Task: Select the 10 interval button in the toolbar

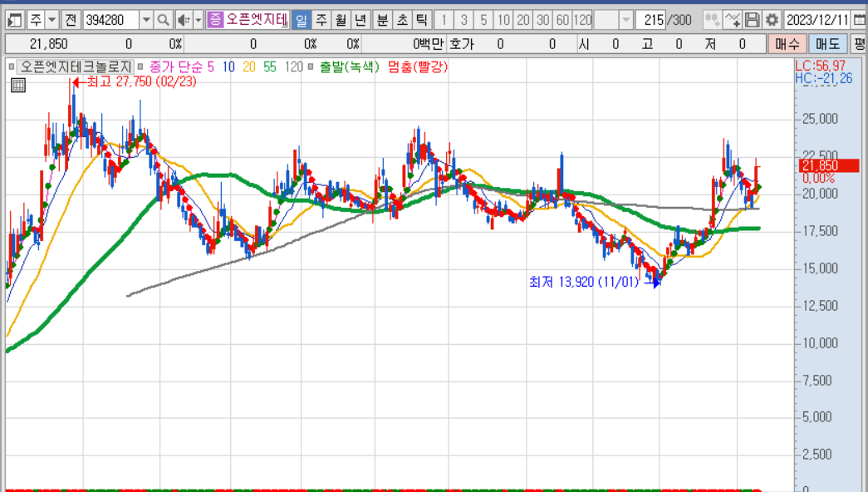Action: pos(503,21)
